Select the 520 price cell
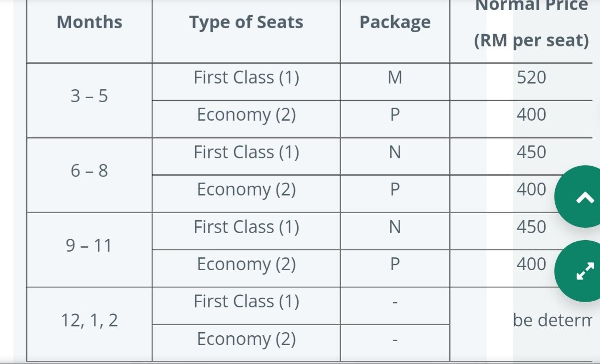600x364 pixels. click(531, 78)
